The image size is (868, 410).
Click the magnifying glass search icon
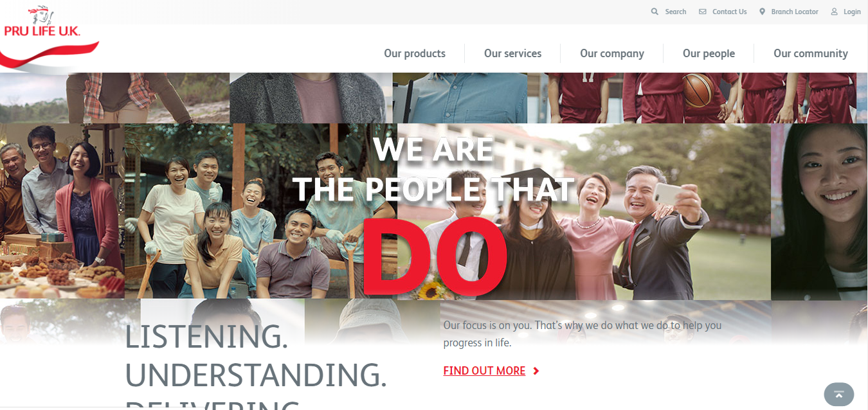655,12
